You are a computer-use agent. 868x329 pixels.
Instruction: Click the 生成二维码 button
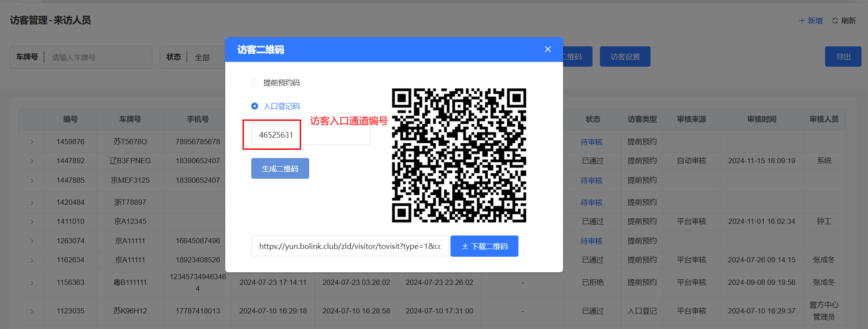[280, 168]
